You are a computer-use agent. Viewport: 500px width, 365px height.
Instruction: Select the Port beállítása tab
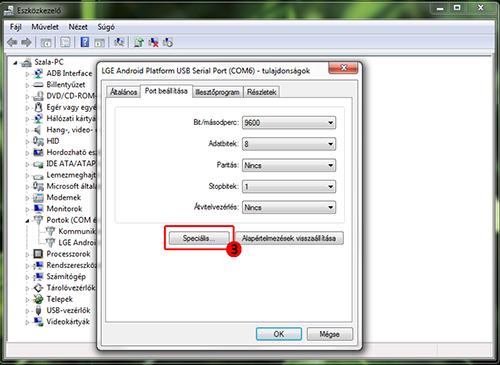coord(166,91)
